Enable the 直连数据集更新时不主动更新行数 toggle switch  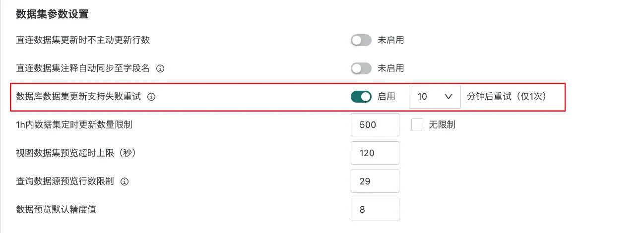pos(361,40)
